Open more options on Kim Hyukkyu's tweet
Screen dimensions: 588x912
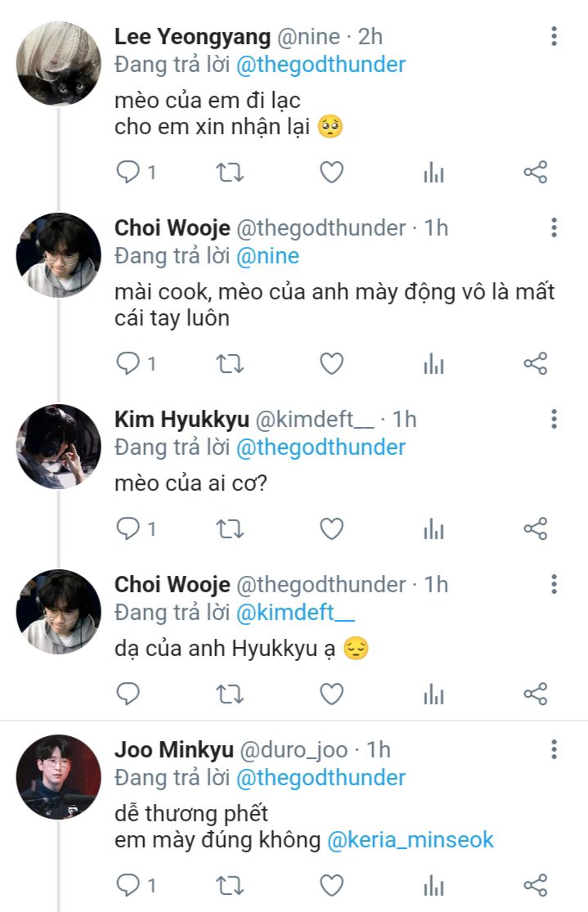(x=554, y=420)
